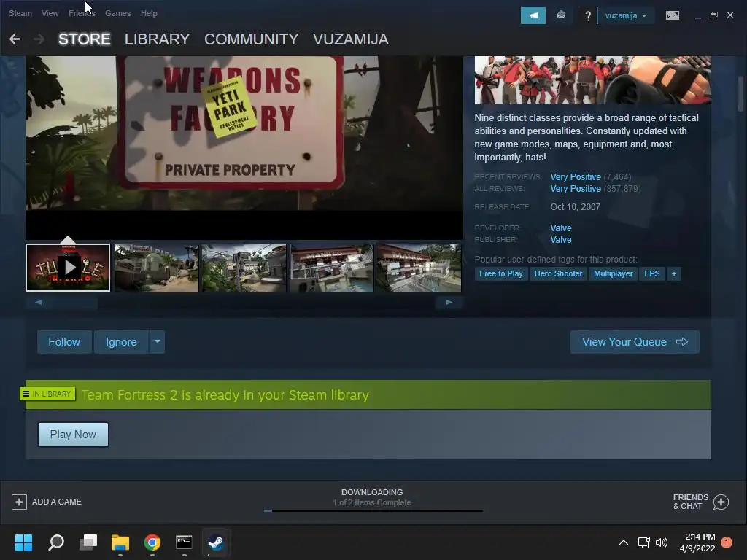Open the Games menu
Image resolution: width=747 pixels, height=560 pixels.
[x=117, y=13]
